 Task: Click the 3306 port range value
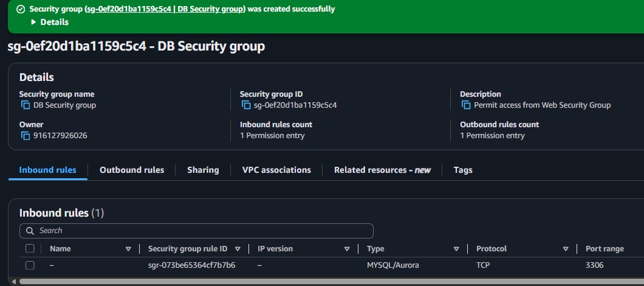[x=595, y=265]
